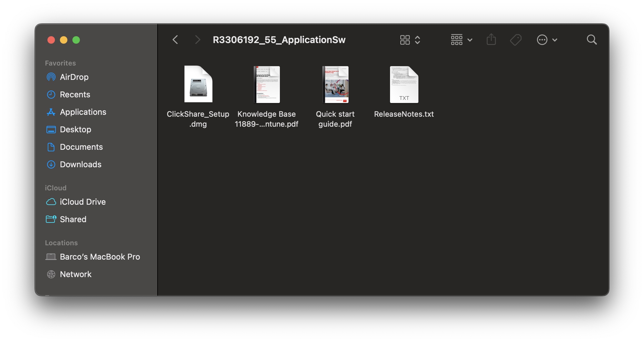Image resolution: width=644 pixels, height=342 pixels.
Task: Open AirDrop in the sidebar
Action: pos(74,77)
